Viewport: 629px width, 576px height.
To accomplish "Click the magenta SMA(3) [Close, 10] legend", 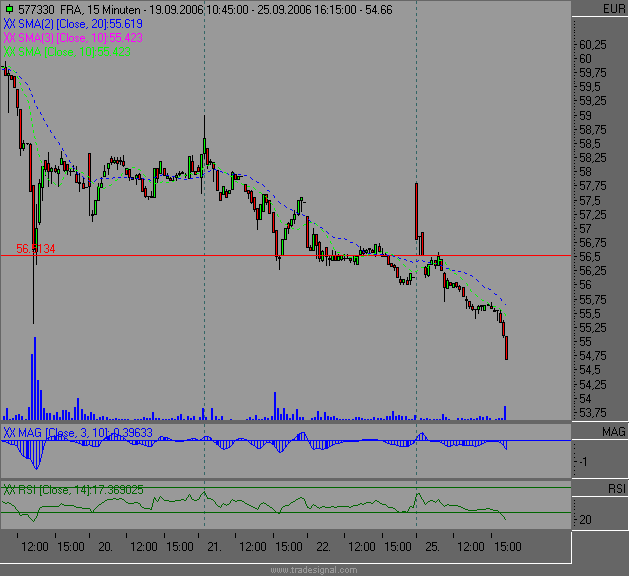I will [73, 38].
